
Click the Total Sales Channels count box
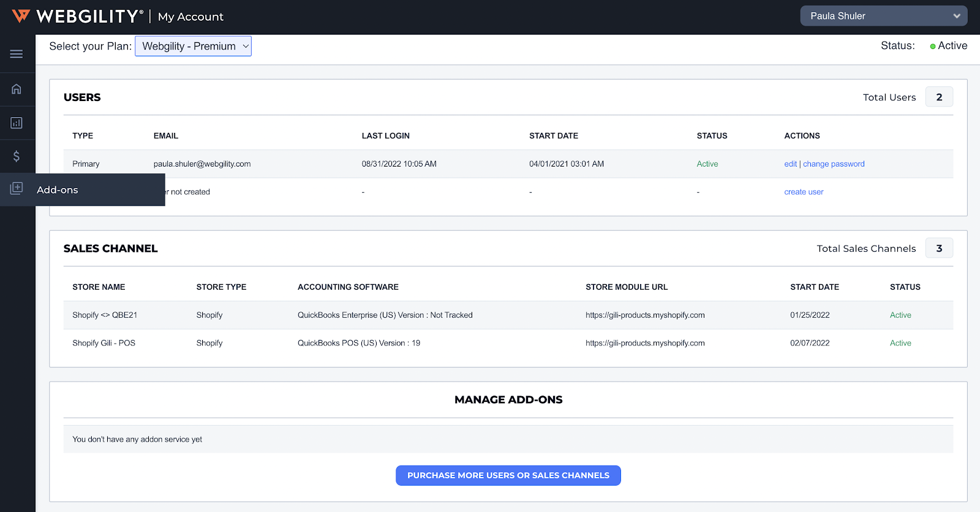click(939, 249)
